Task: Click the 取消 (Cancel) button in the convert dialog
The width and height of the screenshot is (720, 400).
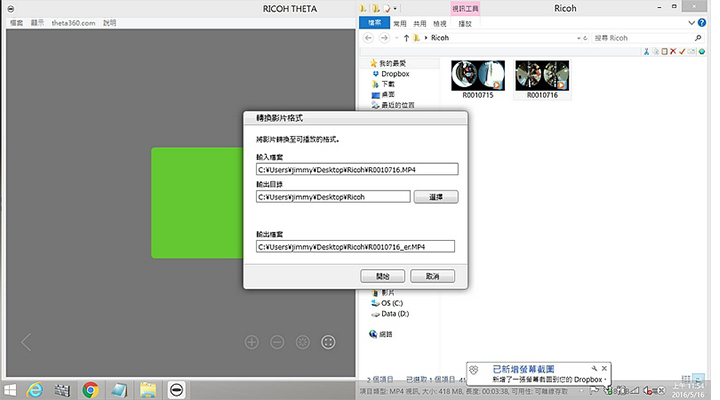Action: tap(432, 276)
